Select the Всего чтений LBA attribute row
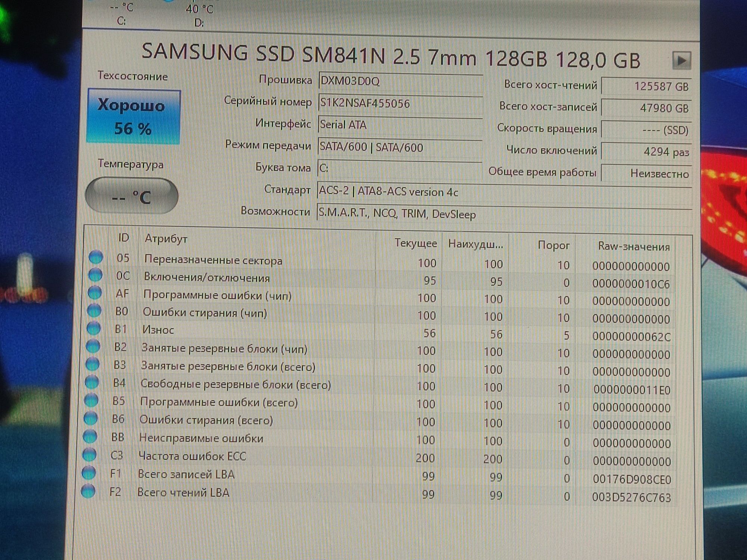 pos(378,494)
